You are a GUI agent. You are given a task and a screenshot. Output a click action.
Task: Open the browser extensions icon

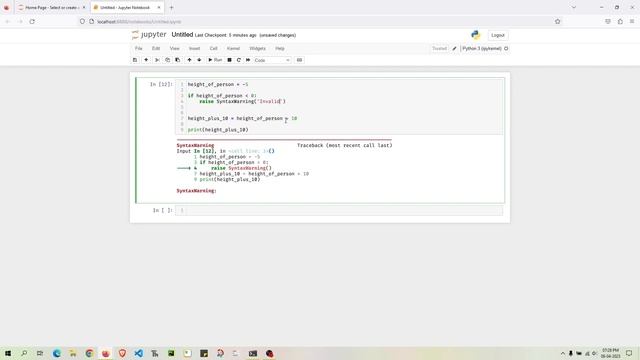[x=620, y=21]
